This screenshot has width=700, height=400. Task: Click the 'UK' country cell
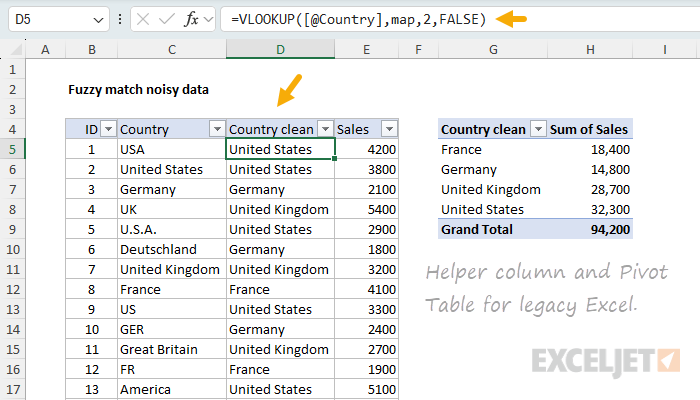click(x=172, y=209)
